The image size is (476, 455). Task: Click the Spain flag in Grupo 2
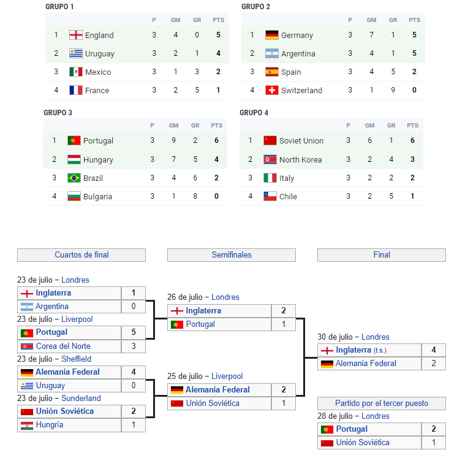pyautogui.click(x=272, y=72)
